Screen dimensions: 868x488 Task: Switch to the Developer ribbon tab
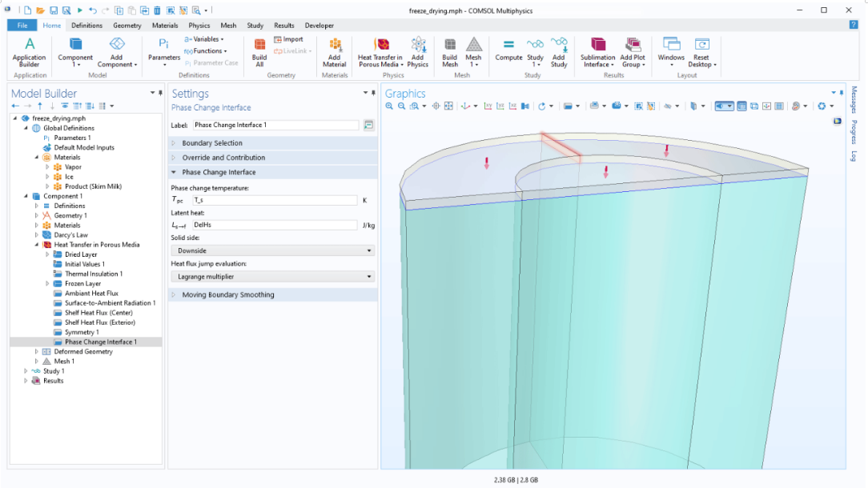pos(319,26)
